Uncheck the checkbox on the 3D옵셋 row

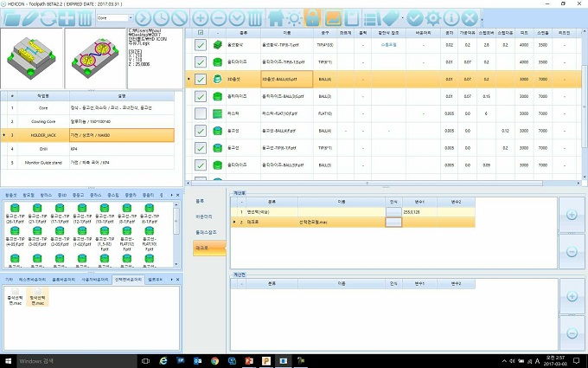[x=201, y=79]
